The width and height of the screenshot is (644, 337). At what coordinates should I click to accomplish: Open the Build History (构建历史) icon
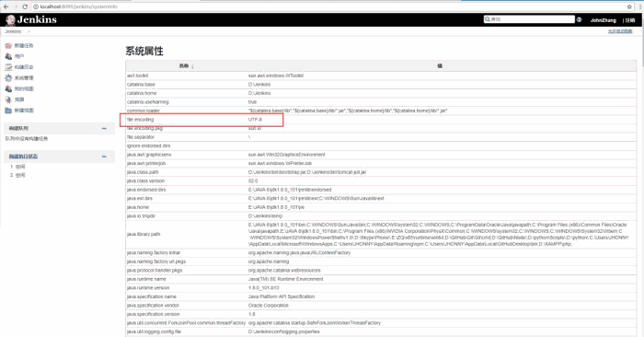[8, 67]
